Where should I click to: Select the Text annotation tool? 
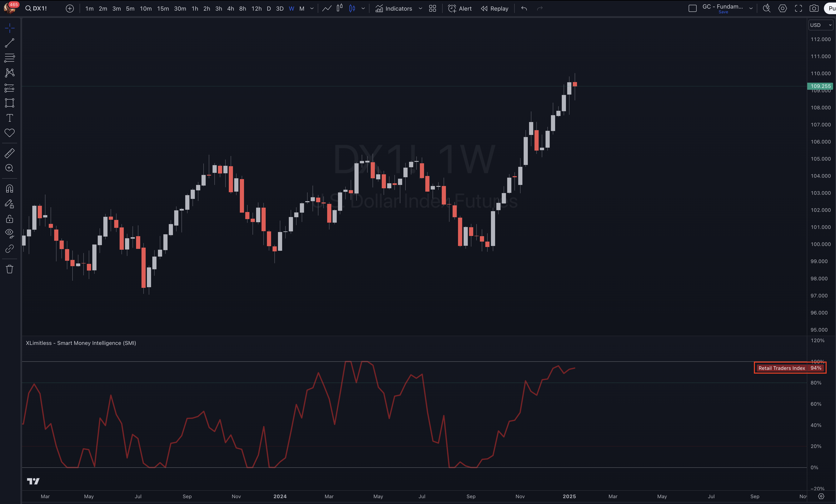click(10, 118)
